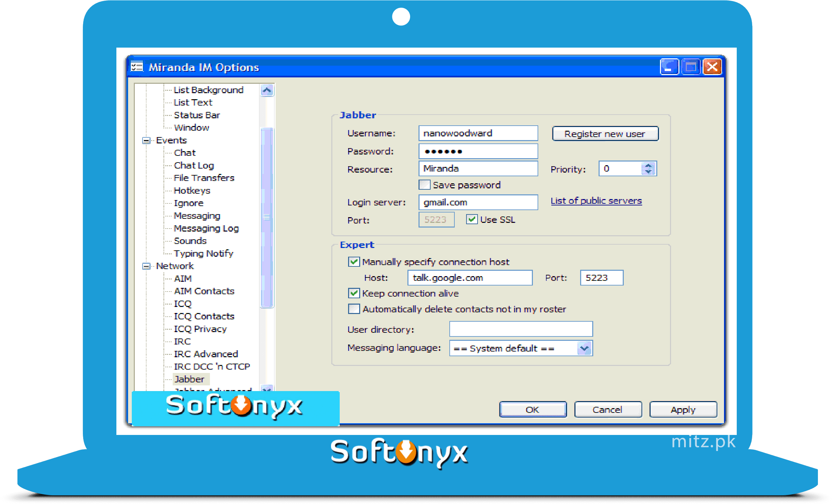Uncheck Manually specify connection host
This screenshot has height=504, width=832.
[x=353, y=262]
